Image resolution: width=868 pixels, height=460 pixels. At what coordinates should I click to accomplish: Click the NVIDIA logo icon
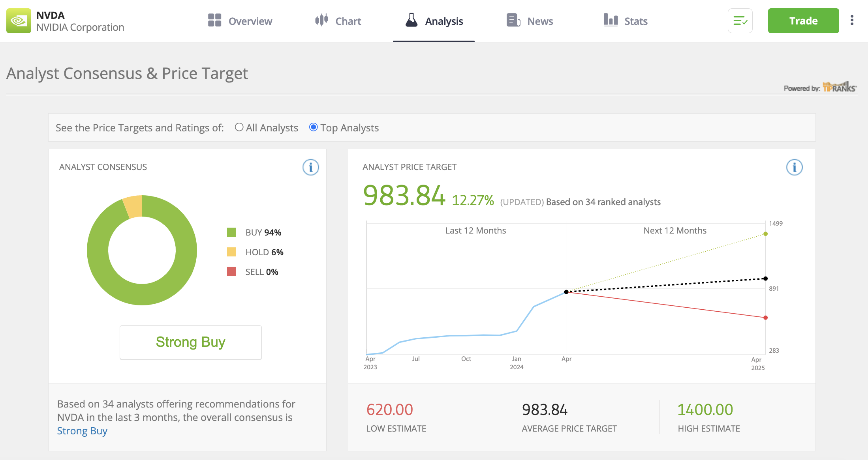pos(19,21)
